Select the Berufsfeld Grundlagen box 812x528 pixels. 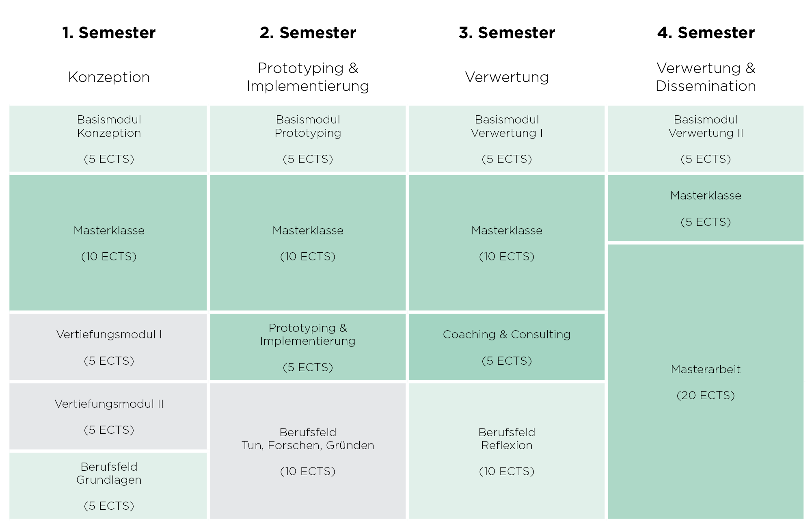click(x=108, y=485)
